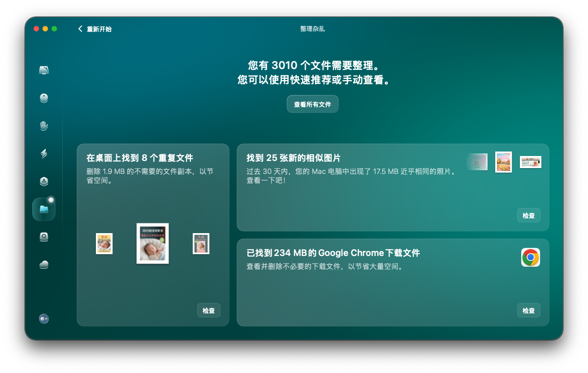The image size is (588, 373).
Task: Click the rightmost thumbnail in similar photos card
Action: 530,162
